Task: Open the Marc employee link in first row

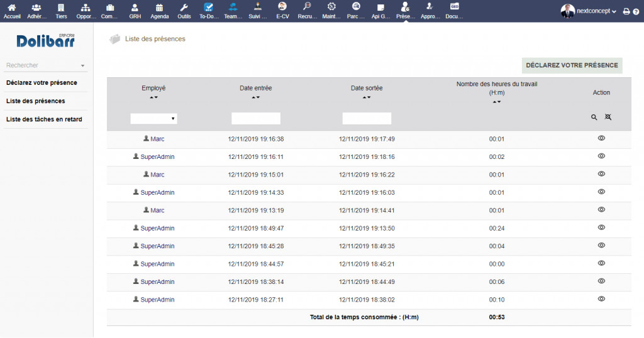Action: click(x=157, y=139)
